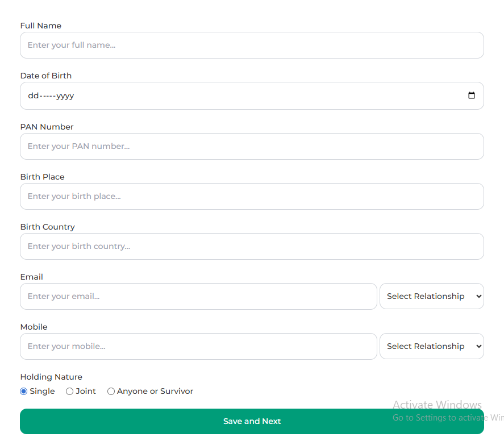Click the Email address input field
Image resolution: width=504 pixels, height=445 pixels.
coord(198,296)
